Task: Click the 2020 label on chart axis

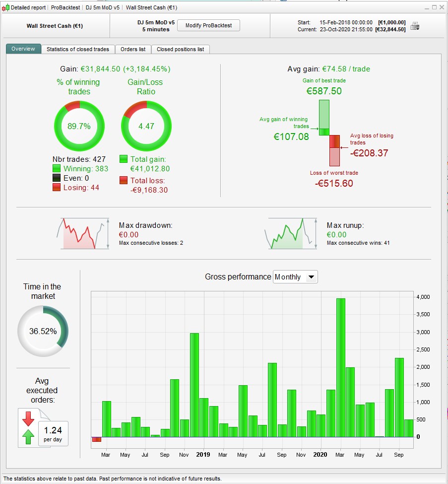Action: point(320,454)
